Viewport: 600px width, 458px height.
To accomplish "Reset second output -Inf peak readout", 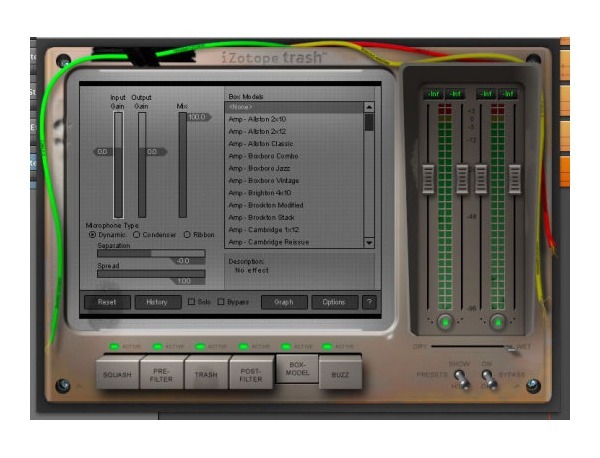I will click(508, 94).
